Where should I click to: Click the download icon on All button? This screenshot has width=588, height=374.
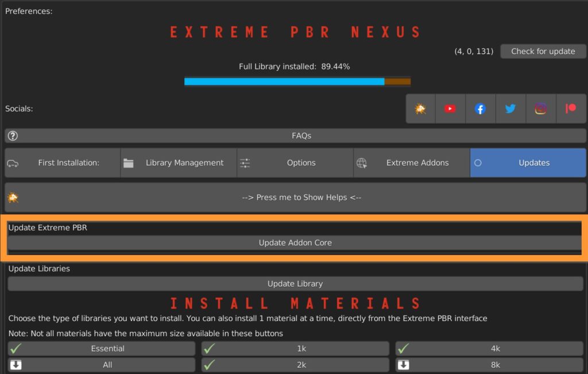point(16,365)
